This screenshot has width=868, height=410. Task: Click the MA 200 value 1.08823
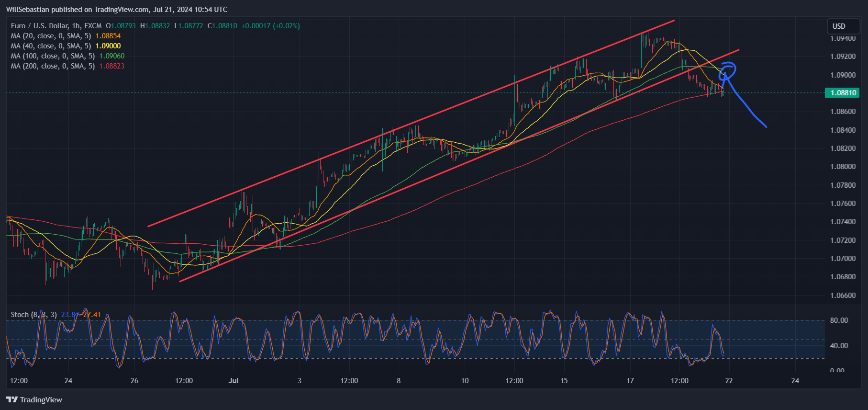[x=112, y=66]
